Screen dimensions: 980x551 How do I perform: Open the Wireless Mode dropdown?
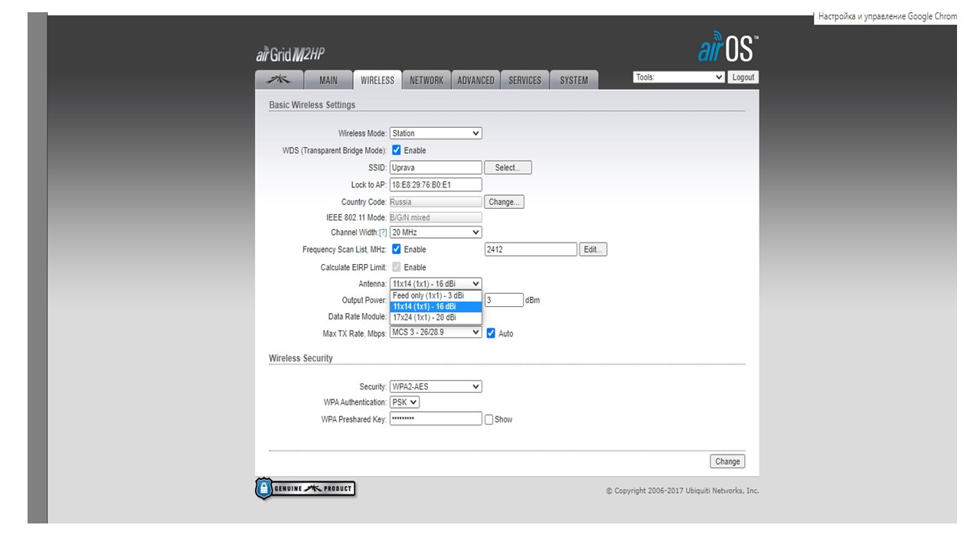click(436, 133)
